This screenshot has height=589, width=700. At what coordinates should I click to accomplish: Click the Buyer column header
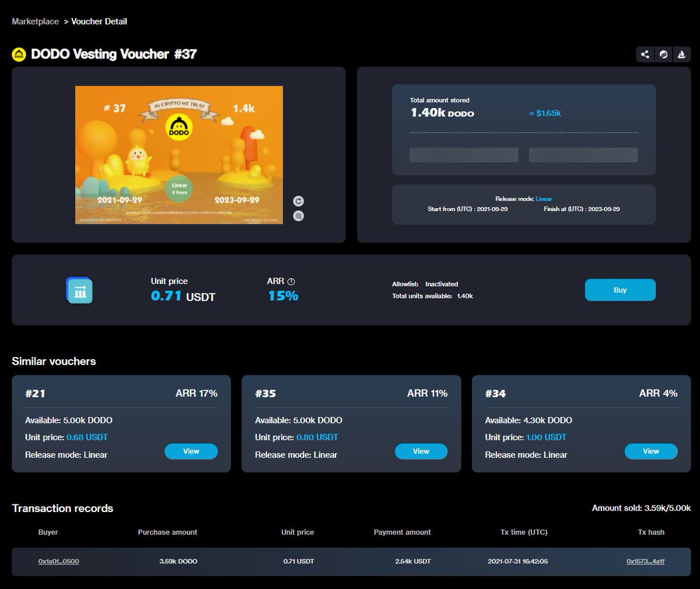pyautogui.click(x=48, y=532)
